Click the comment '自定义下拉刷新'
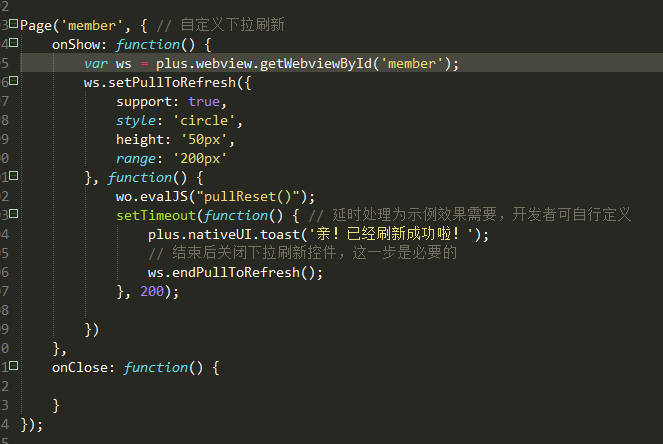The image size is (663, 444). (x=232, y=25)
